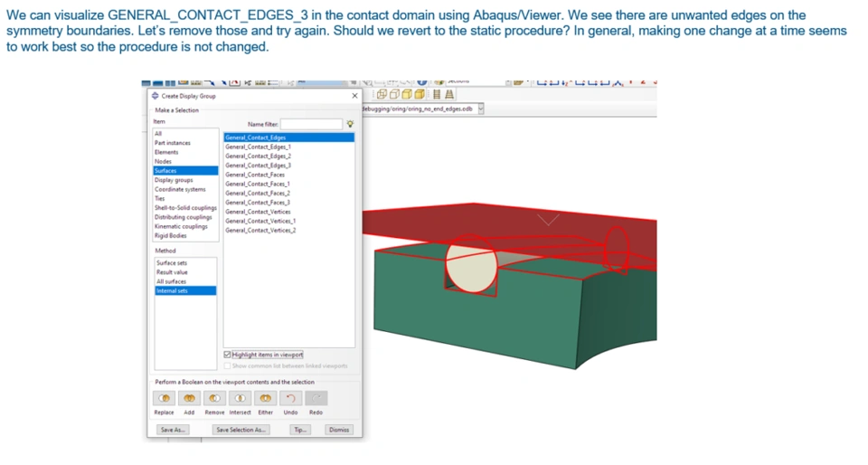Choose the Distributing couplings item
Image resolution: width=868 pixels, height=465 pixels.
(x=185, y=217)
